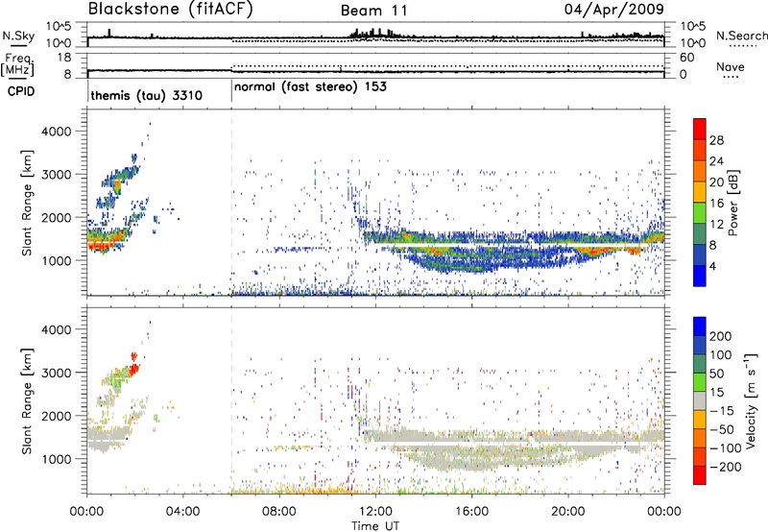Click 'normal (fast stereo) 153' label
The image size is (768, 532).
[x=310, y=87]
